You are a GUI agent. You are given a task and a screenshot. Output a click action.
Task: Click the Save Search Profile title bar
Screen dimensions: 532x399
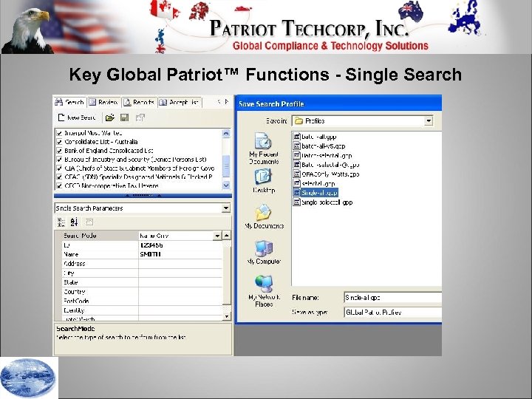pyautogui.click(x=339, y=103)
